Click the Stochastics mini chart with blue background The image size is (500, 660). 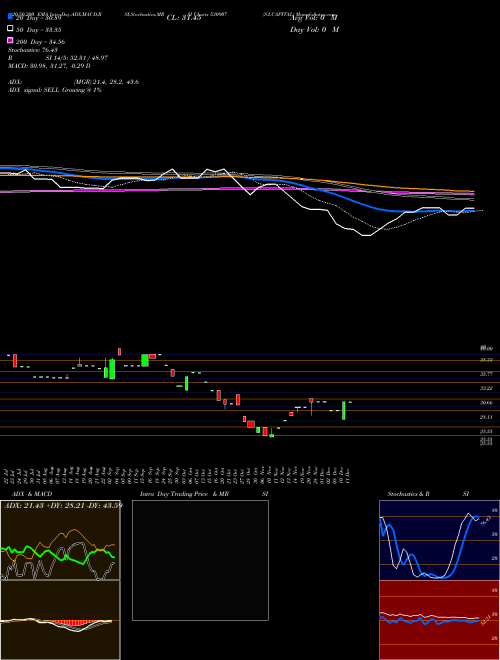(x=439, y=540)
